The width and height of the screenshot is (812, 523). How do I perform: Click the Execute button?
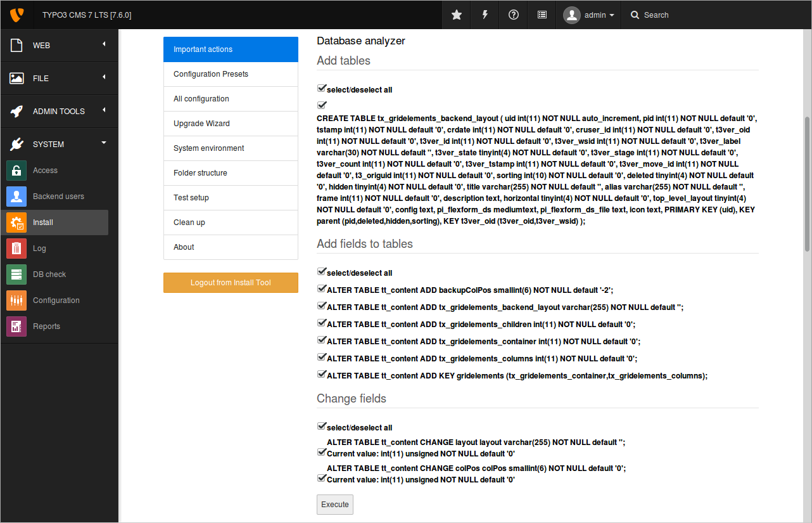tap(335, 505)
